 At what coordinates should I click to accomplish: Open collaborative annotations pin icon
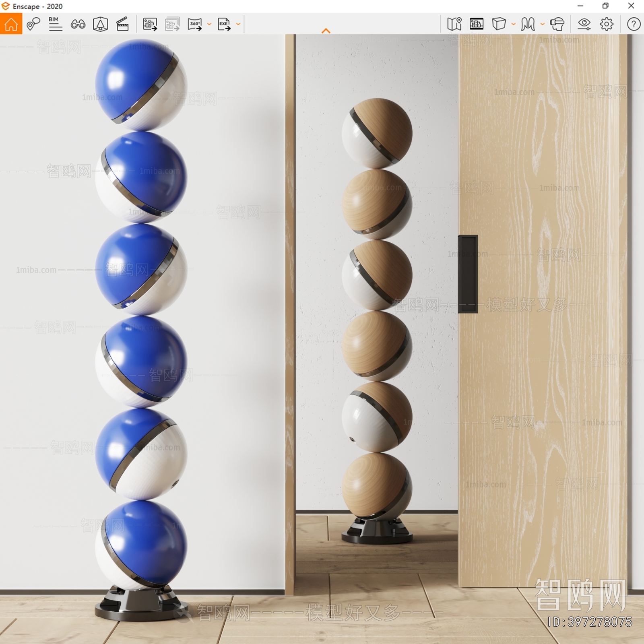pos(33,24)
